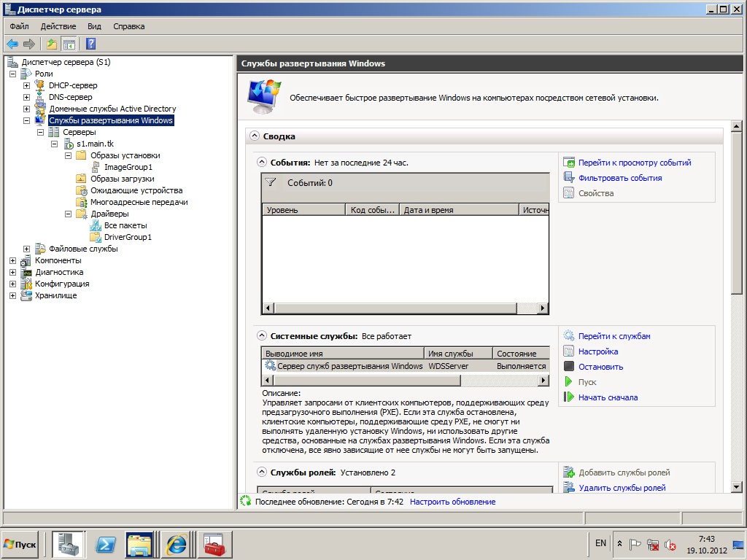747x560 pixels.
Task: Click the events filter funnel icon
Action: coord(271,182)
